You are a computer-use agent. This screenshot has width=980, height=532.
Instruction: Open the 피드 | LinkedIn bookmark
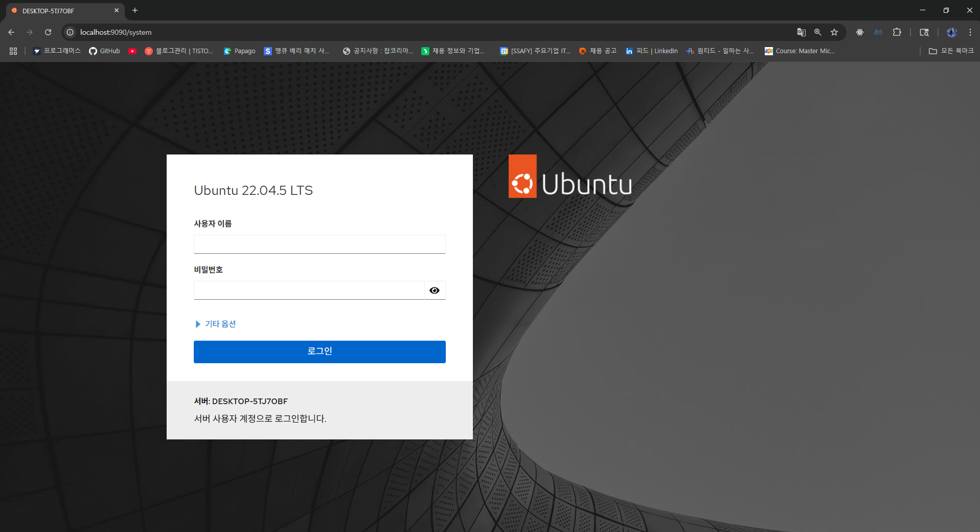[x=652, y=51]
